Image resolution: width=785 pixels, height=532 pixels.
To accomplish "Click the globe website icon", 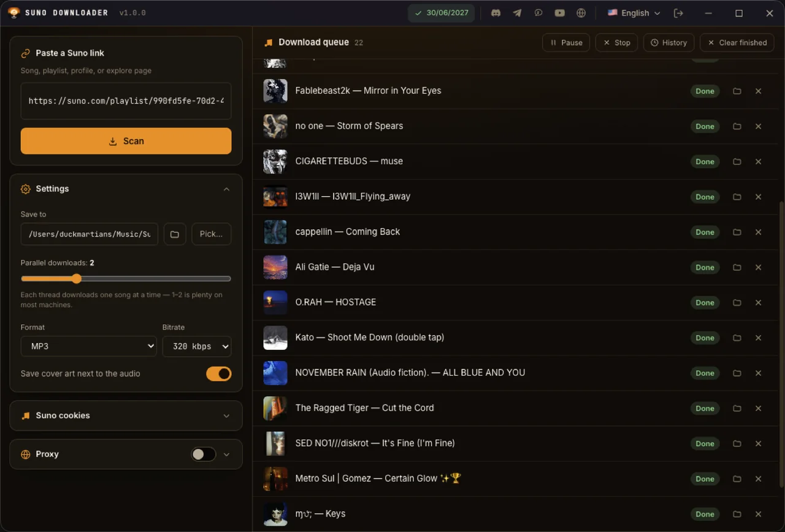I will click(581, 13).
